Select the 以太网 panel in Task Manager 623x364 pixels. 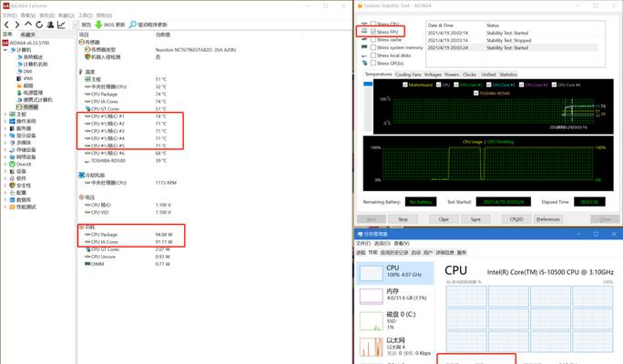(394, 346)
